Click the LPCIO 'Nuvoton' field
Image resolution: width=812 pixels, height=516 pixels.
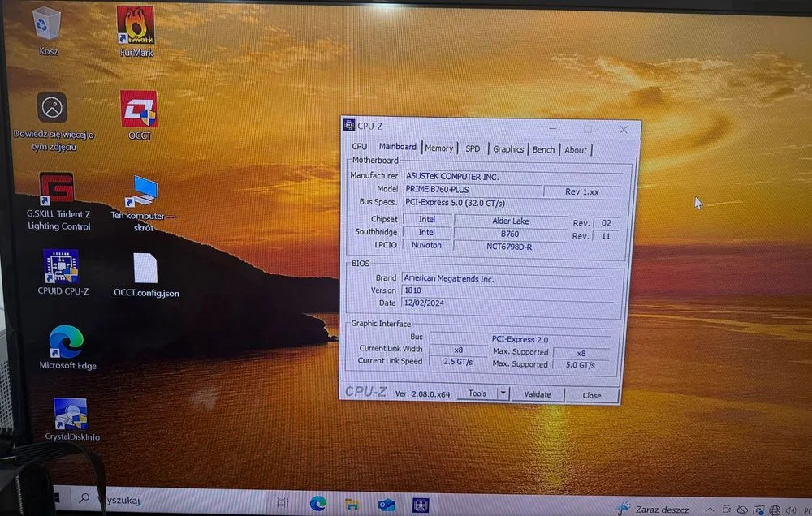[x=427, y=245]
